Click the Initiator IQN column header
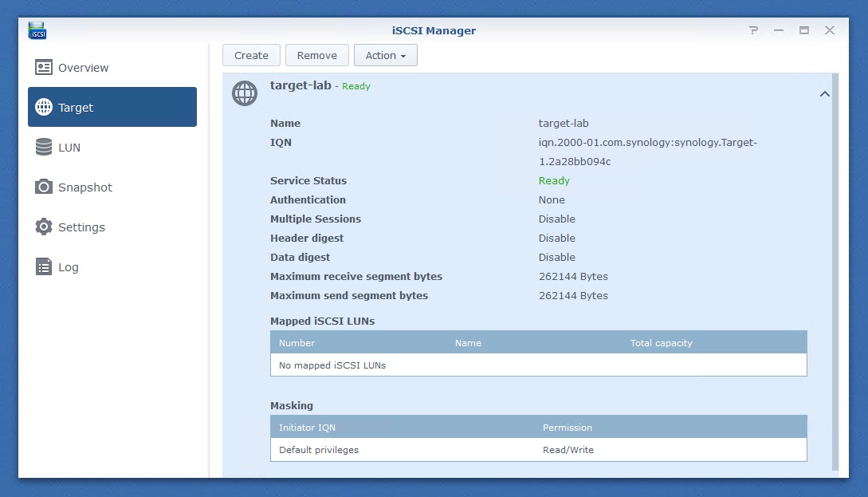 click(x=307, y=428)
